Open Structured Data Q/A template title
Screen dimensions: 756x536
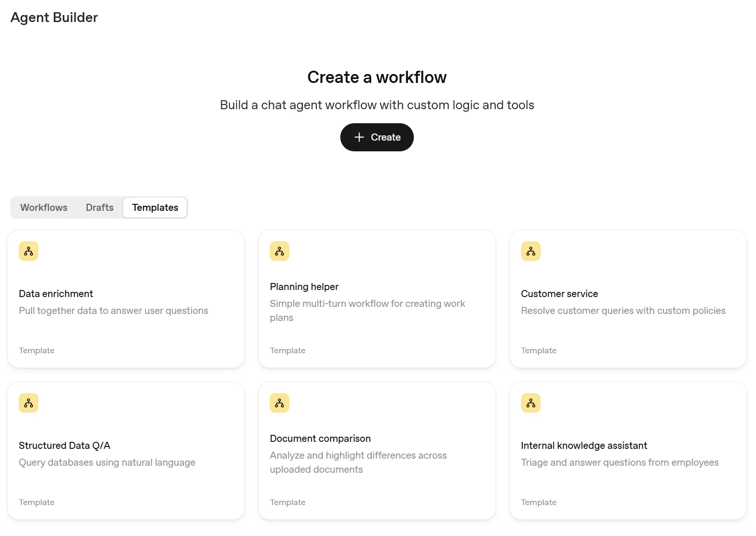click(65, 446)
